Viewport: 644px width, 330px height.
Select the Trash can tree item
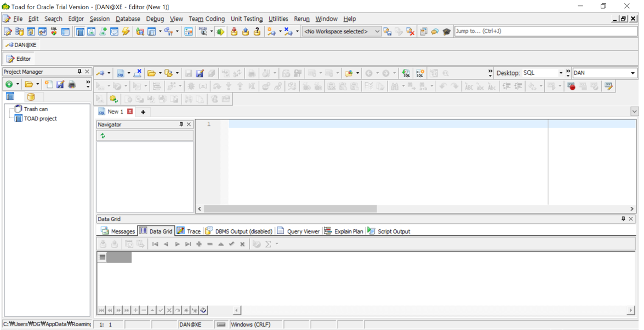coord(36,109)
